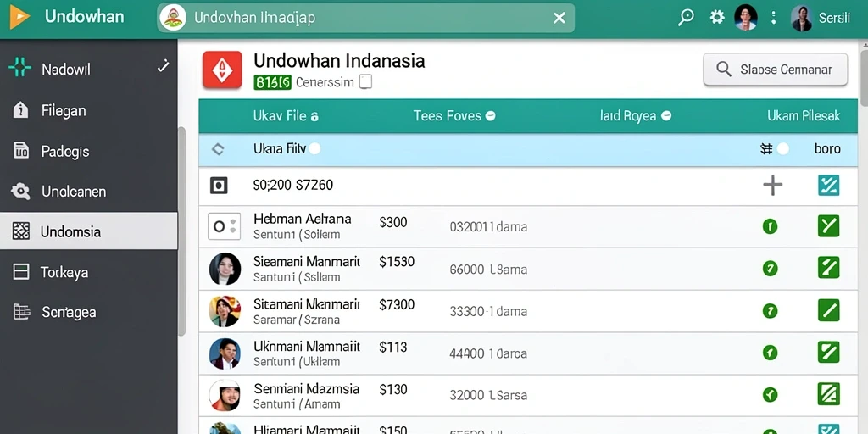Open the Tees Foves column dropdown

490,115
